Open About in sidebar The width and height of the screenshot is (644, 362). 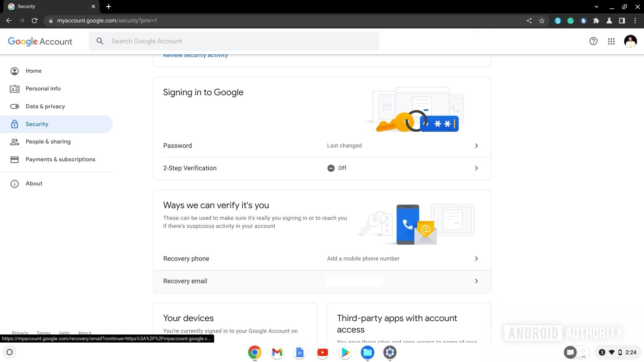click(34, 183)
